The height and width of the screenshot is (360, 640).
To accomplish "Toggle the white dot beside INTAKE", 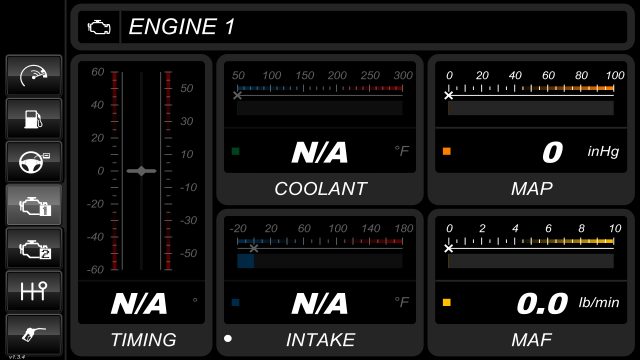I will [x=228, y=338].
